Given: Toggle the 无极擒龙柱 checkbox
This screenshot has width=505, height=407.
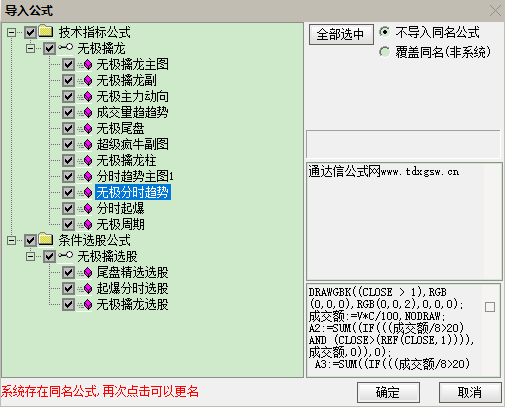Looking at the screenshot, I should [x=68, y=160].
